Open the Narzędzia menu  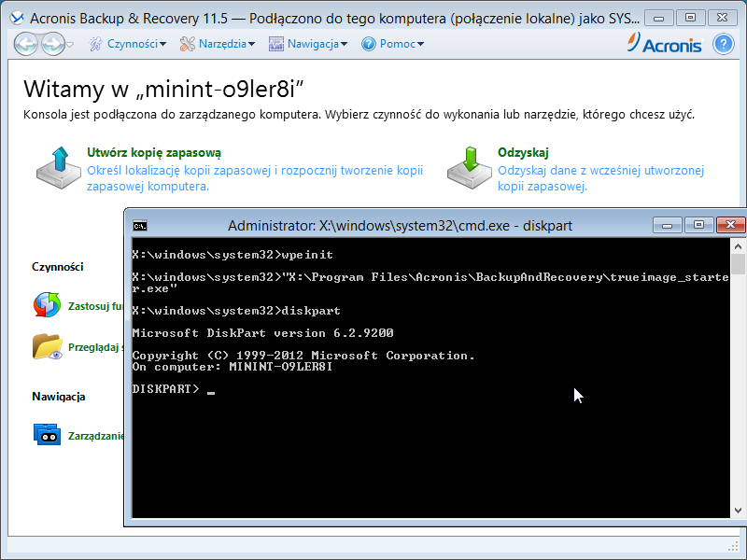click(x=227, y=44)
